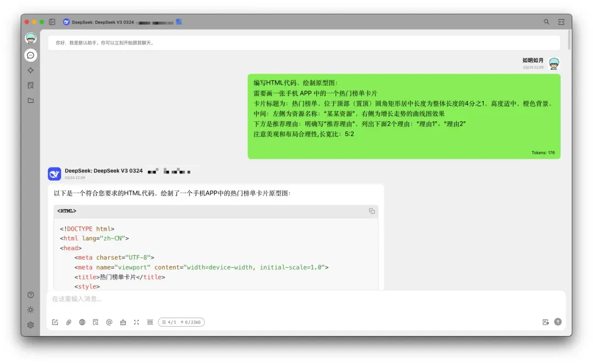Image resolution: width=593 pixels, height=364 pixels.
Task: Open the Files folder in sidebar
Action: (x=31, y=100)
